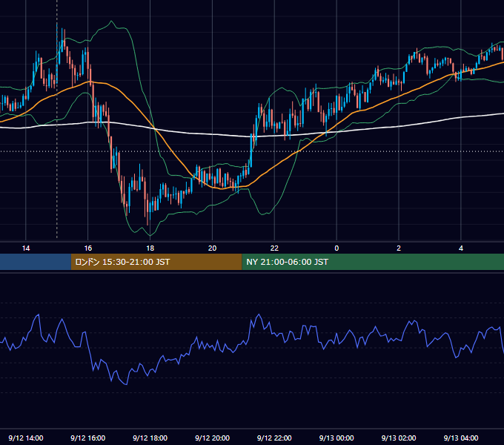Click the 4 hour label on price chart axis
Screen dimensions: 504x445
(x=461, y=248)
